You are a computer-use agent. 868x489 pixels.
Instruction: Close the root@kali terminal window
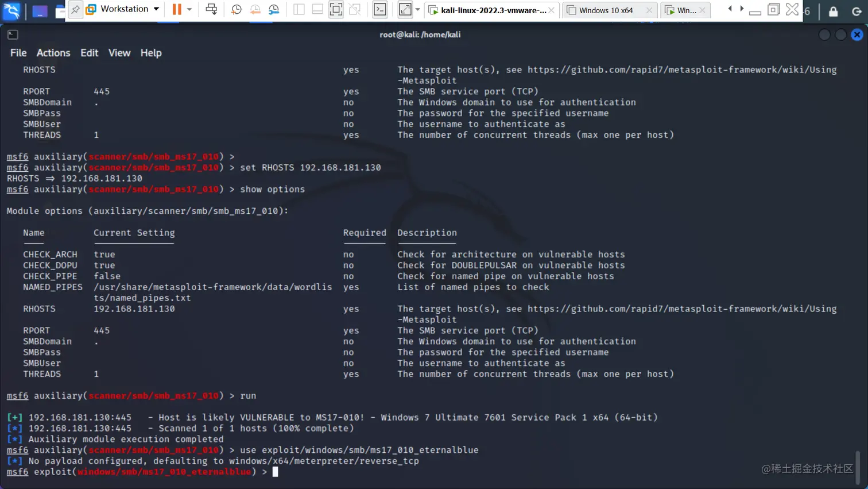857,34
